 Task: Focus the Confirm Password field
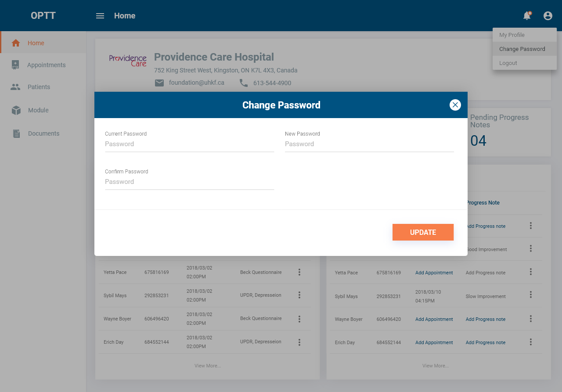pos(189,182)
